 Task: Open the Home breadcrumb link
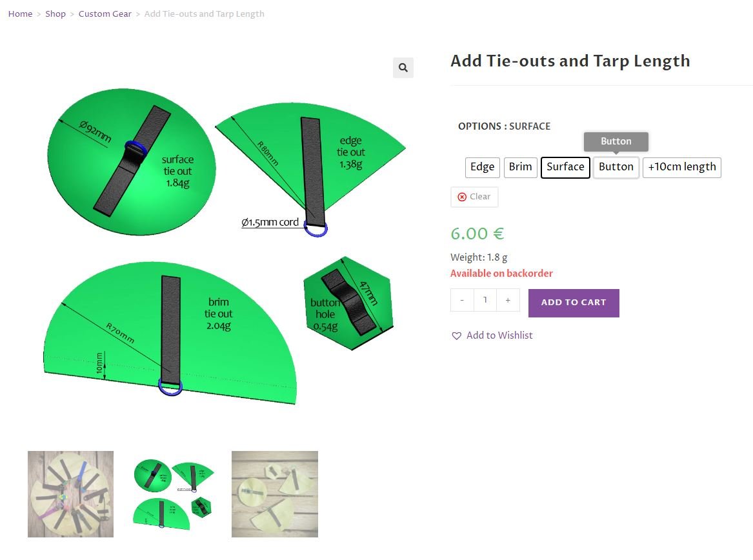20,14
